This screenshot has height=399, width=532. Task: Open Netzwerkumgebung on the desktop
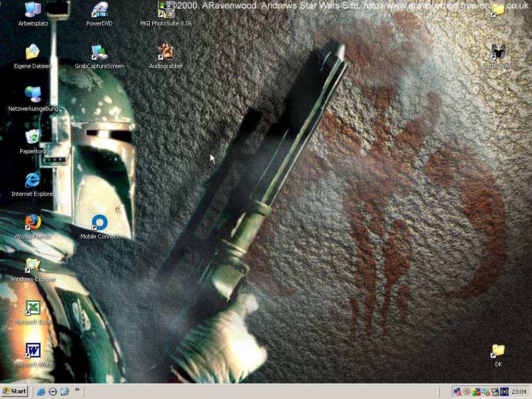(x=33, y=95)
